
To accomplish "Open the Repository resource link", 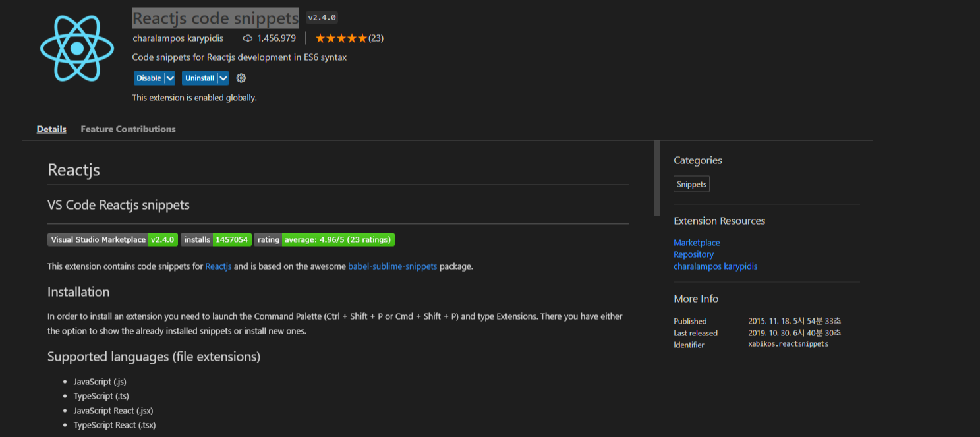I will click(x=693, y=254).
